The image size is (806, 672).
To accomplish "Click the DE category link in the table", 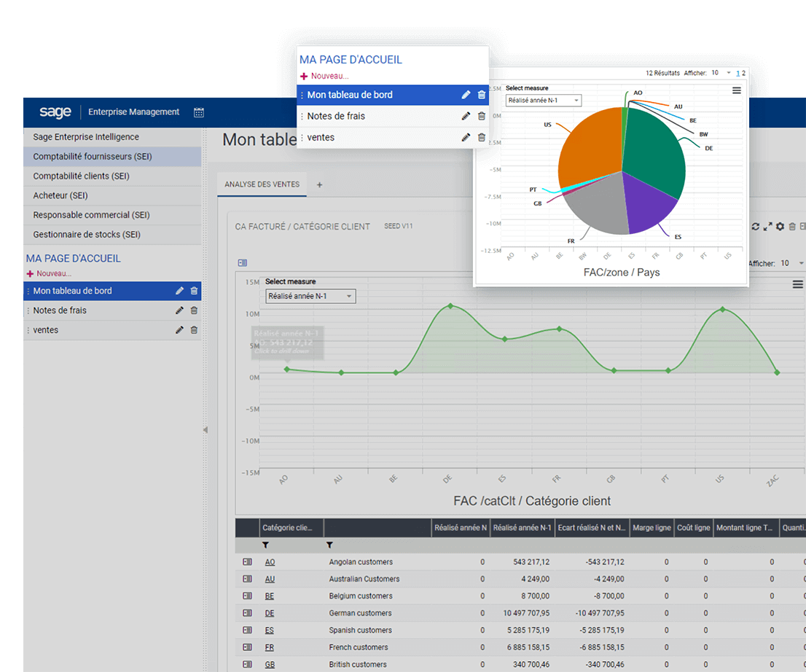I will [269, 613].
